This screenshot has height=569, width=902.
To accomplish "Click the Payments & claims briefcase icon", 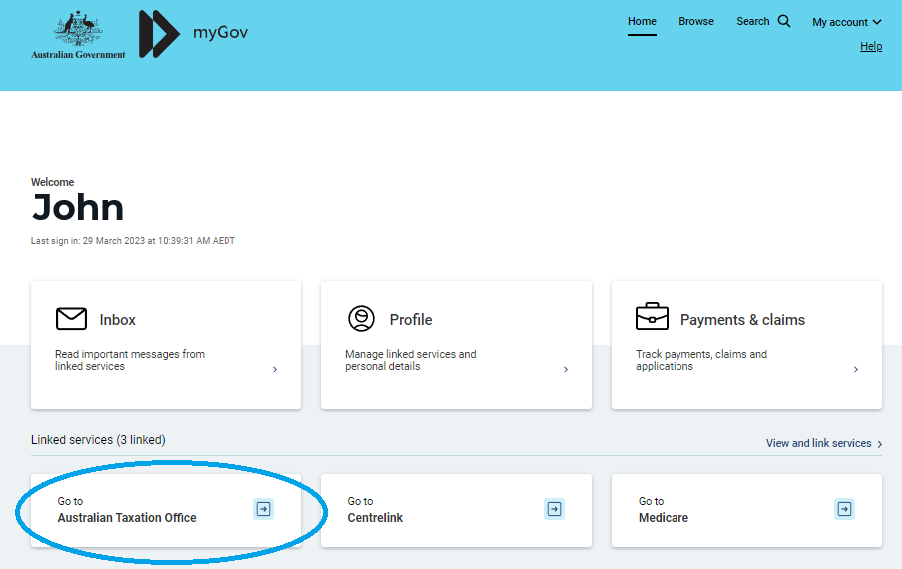I will [x=652, y=317].
